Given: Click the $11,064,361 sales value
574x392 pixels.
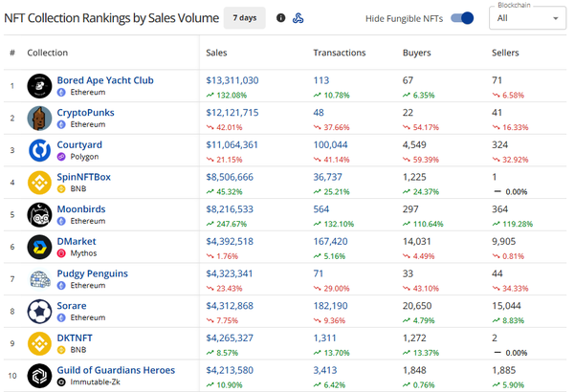Looking at the screenshot, I should (232, 144).
